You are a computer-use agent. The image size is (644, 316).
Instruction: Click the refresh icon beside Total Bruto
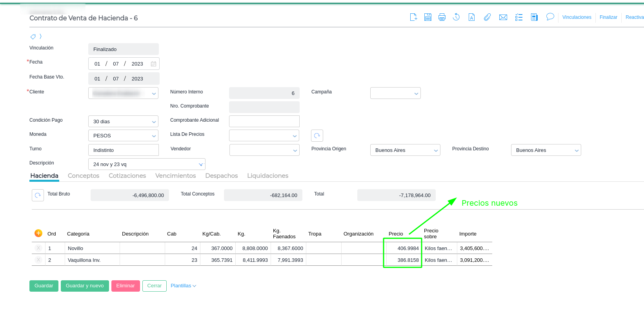point(38,195)
